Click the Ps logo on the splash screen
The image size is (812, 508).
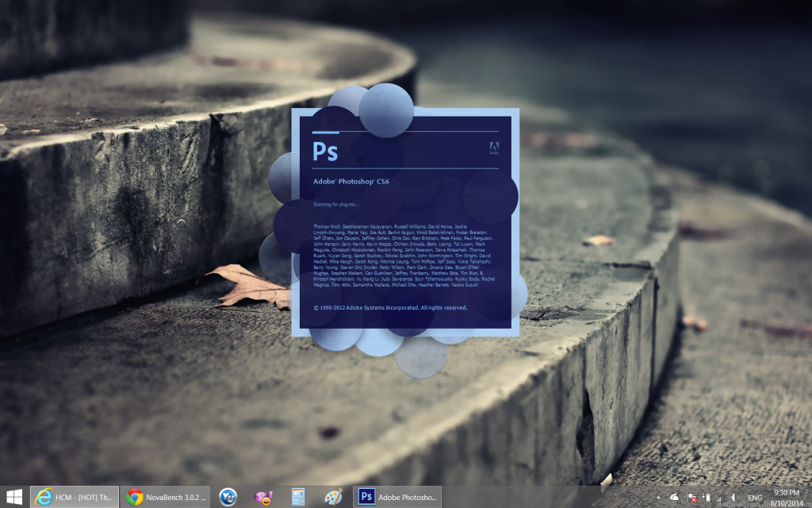tap(325, 150)
